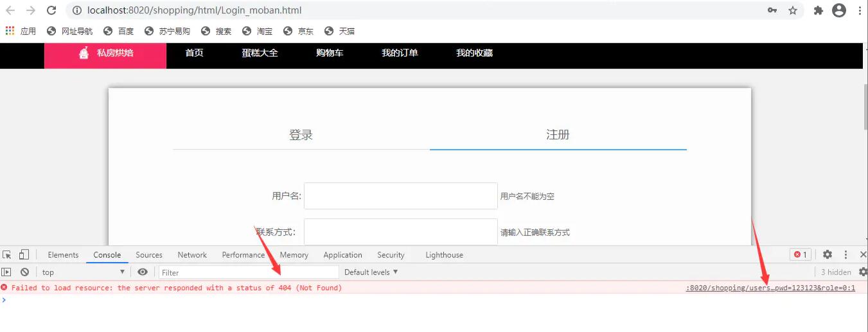Click the 用户名 input field
This screenshot has height=332, width=868.
401,196
